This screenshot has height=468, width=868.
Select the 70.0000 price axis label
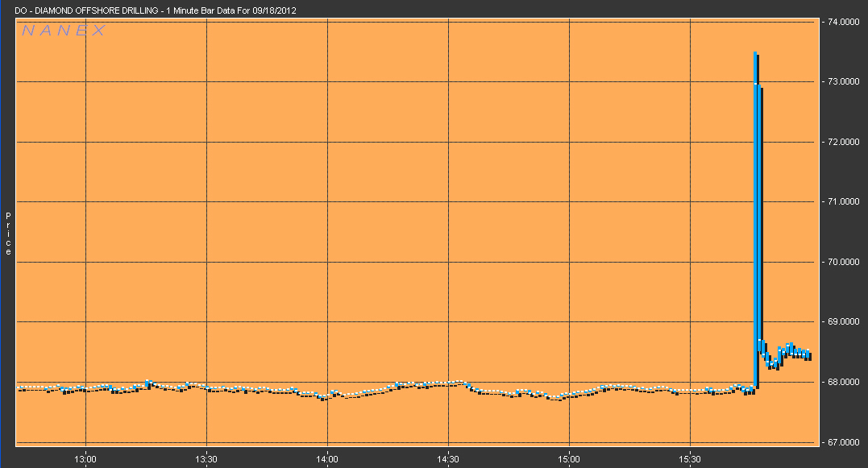(x=844, y=262)
